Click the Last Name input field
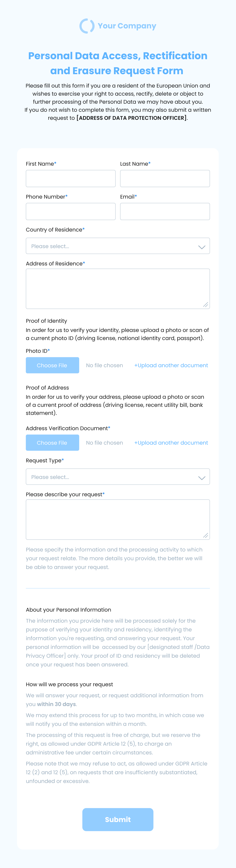This screenshot has height=868, width=236. tap(165, 178)
